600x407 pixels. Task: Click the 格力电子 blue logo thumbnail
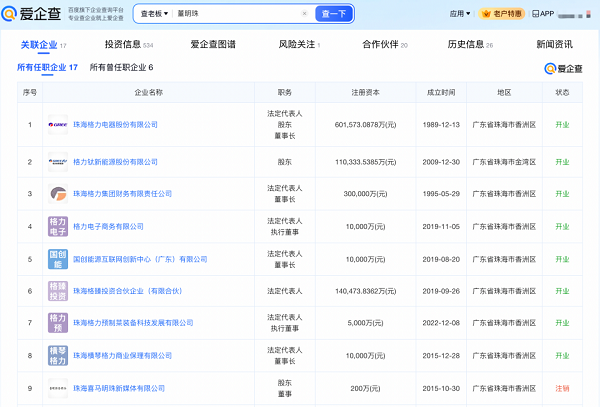[x=58, y=226]
